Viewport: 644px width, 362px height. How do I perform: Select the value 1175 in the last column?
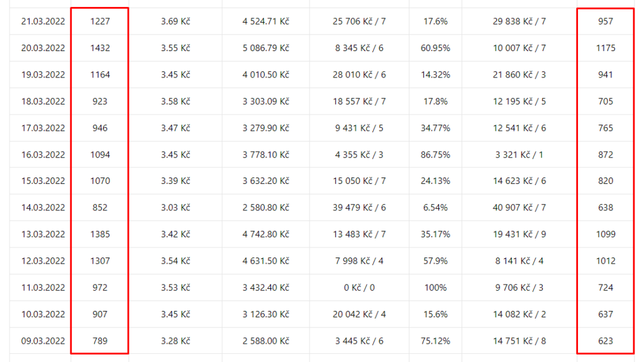coord(606,48)
